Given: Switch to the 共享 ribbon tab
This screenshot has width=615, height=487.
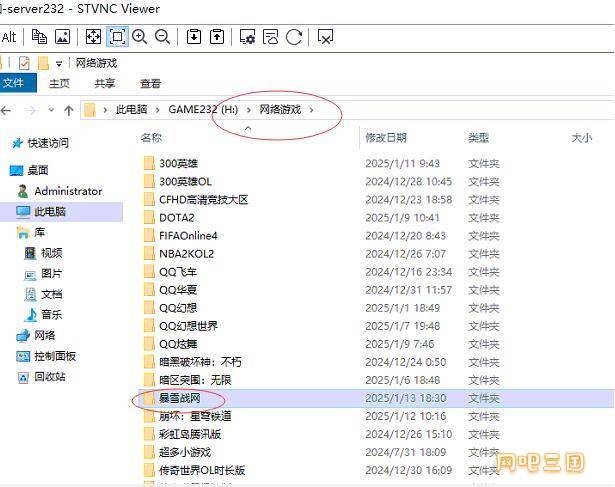Looking at the screenshot, I should [105, 83].
